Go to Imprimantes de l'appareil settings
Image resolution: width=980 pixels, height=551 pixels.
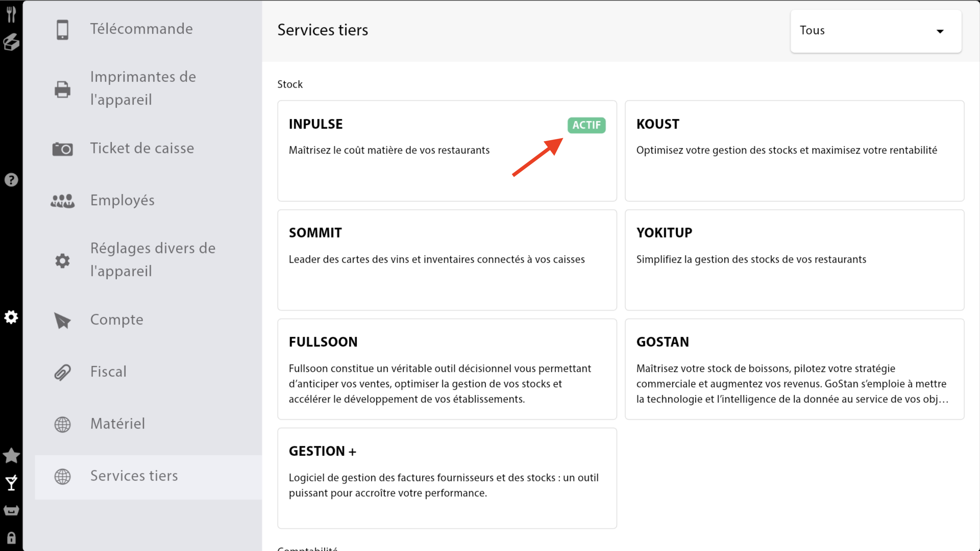click(143, 88)
